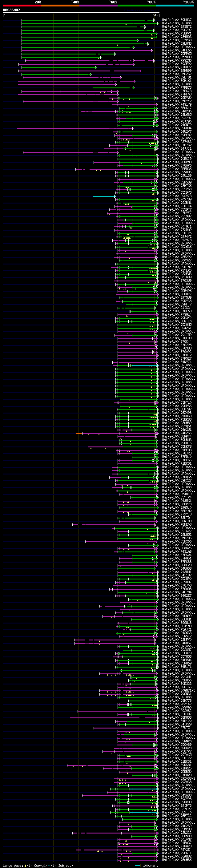Select hit label UniRef100_Q6AHS6
Viewport: 197px width, 868px height.
[x=177, y=860]
